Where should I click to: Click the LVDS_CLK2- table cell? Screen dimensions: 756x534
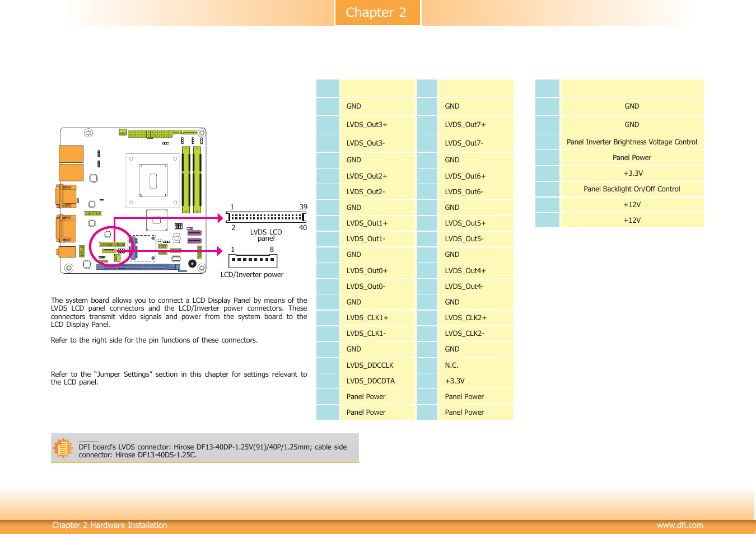476,334
